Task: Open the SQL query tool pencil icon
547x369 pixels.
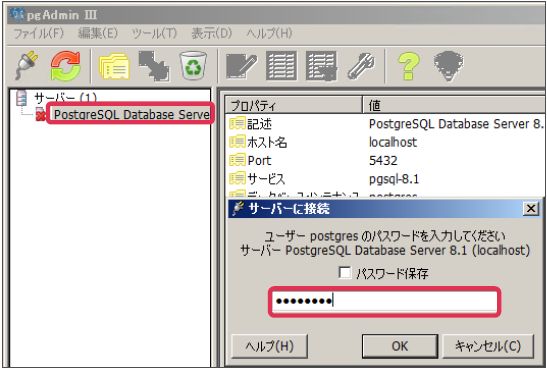Action: pos(241,66)
